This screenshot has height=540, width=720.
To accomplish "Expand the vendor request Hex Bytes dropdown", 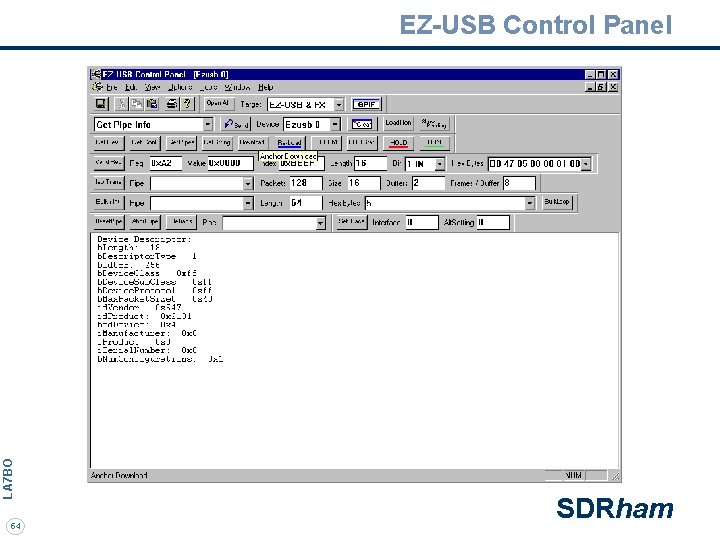I will click(586, 164).
